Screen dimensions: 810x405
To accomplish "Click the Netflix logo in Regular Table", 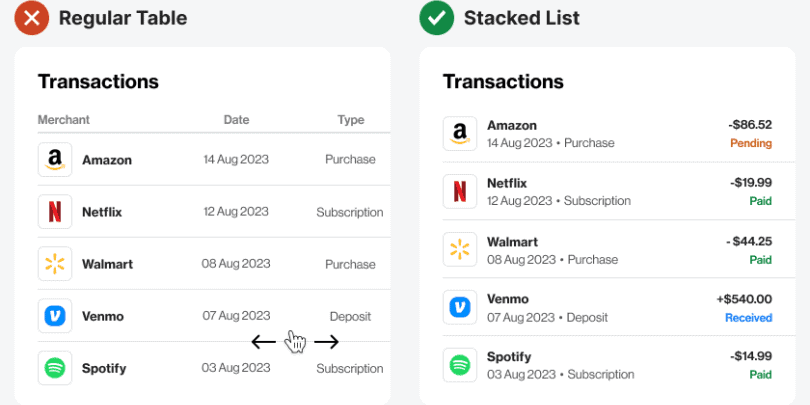I will point(55,212).
